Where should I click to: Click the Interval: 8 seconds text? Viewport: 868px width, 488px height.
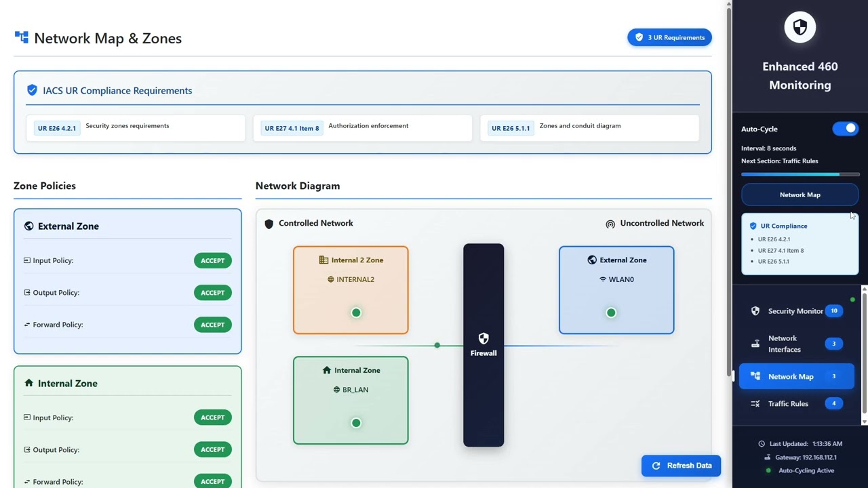tap(768, 148)
